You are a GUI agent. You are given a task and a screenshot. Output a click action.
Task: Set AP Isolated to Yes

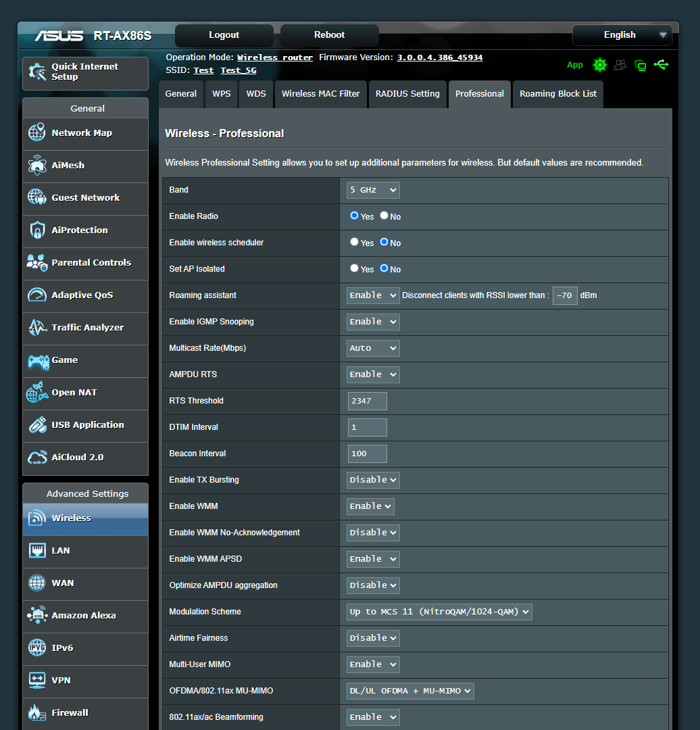pyautogui.click(x=354, y=268)
